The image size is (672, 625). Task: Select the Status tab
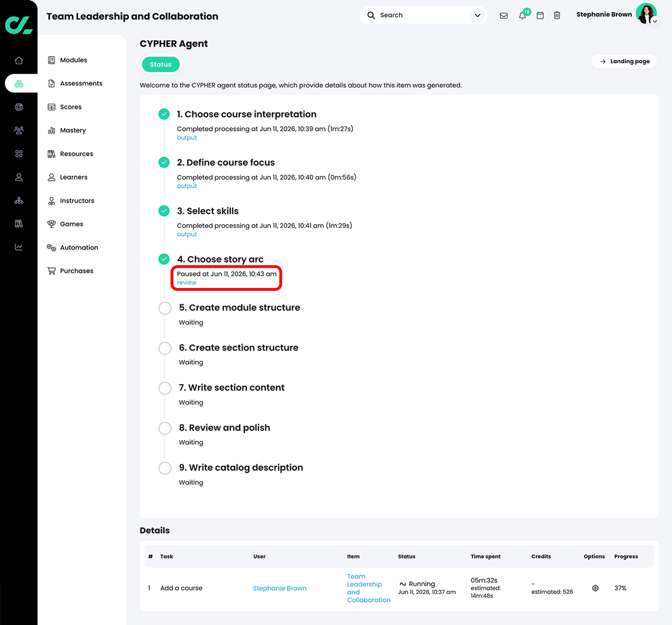pos(161,65)
